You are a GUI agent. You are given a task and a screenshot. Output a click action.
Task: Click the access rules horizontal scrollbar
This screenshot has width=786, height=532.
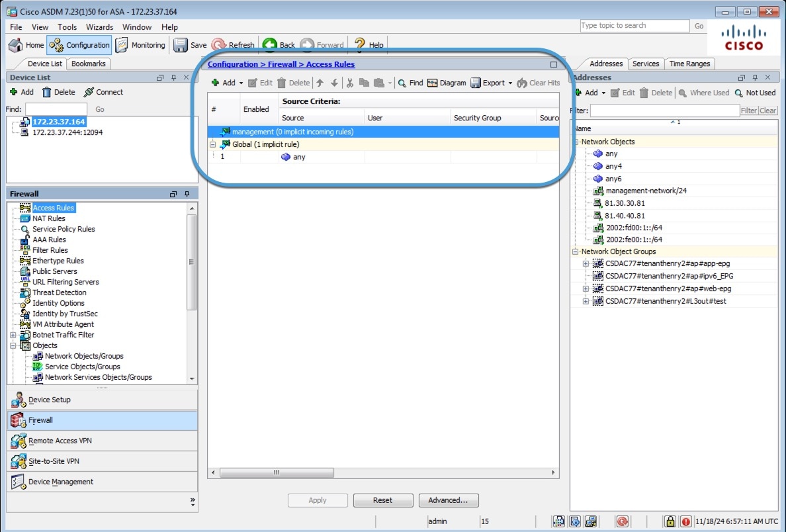277,473
